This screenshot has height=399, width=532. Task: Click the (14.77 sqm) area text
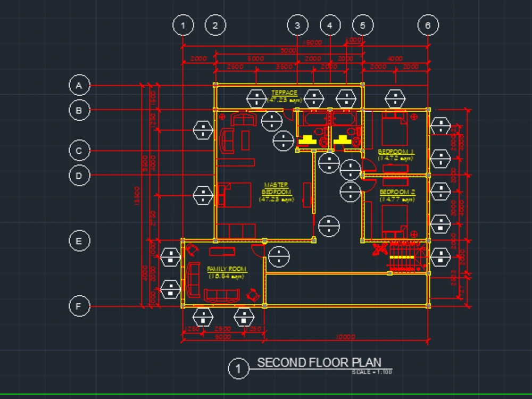point(397,199)
